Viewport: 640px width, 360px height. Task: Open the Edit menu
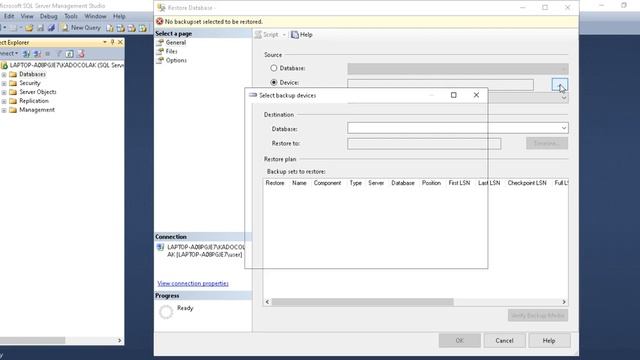click(x=9, y=16)
